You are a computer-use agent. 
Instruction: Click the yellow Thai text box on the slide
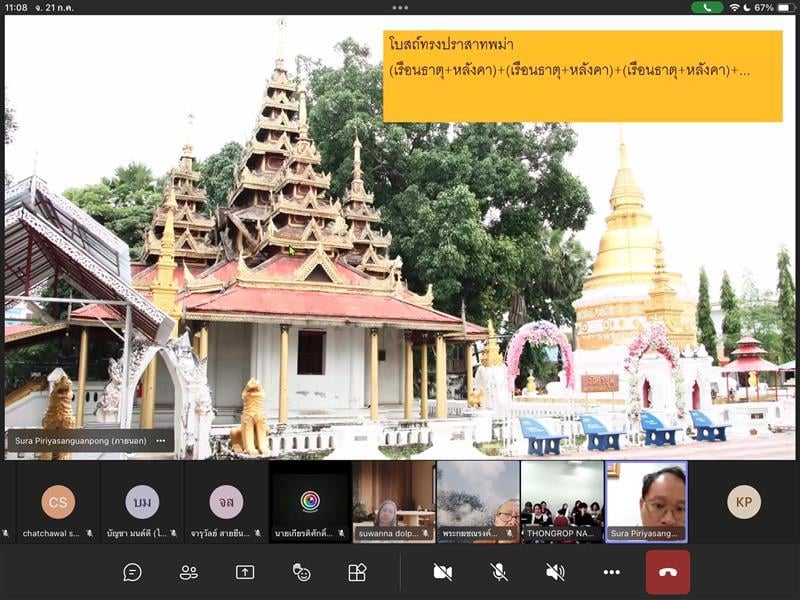[x=582, y=75]
